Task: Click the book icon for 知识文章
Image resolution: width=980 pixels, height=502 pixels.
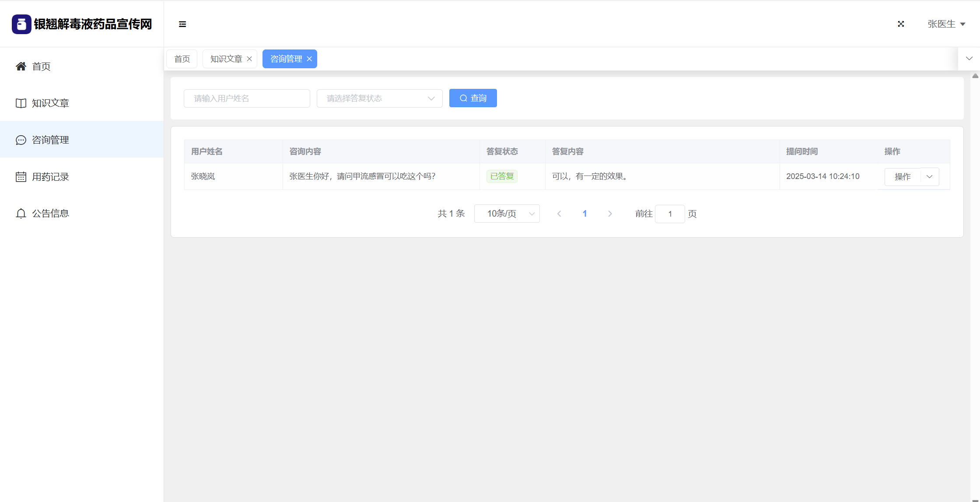Action: (21, 103)
